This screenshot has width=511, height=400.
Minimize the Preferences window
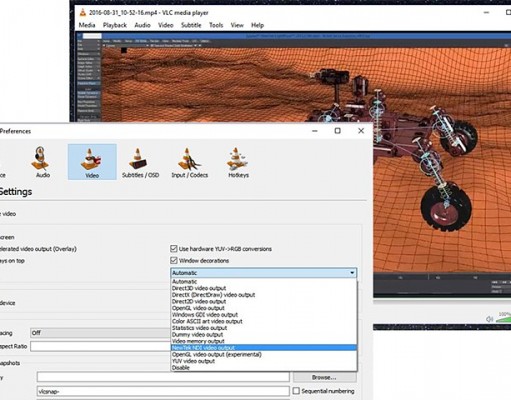coord(314,131)
